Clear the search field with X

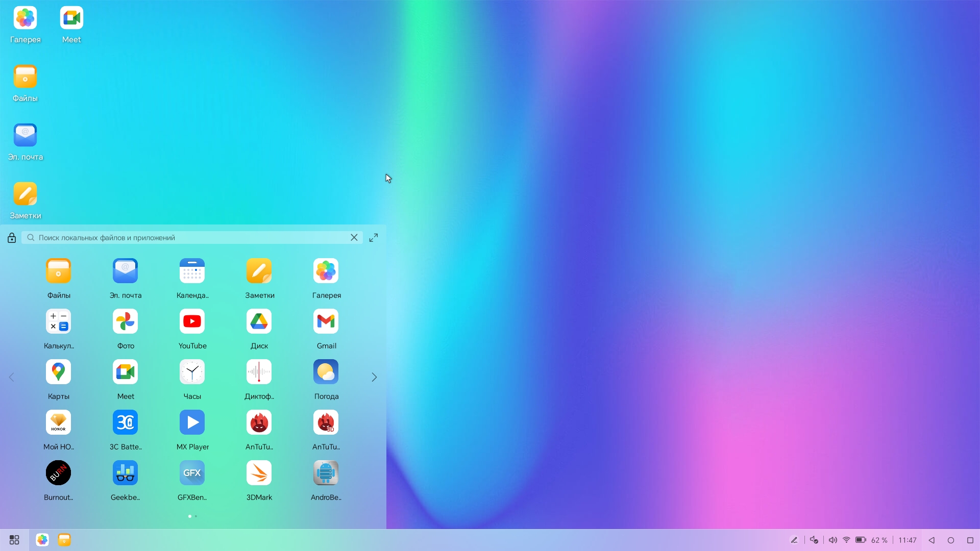354,238
